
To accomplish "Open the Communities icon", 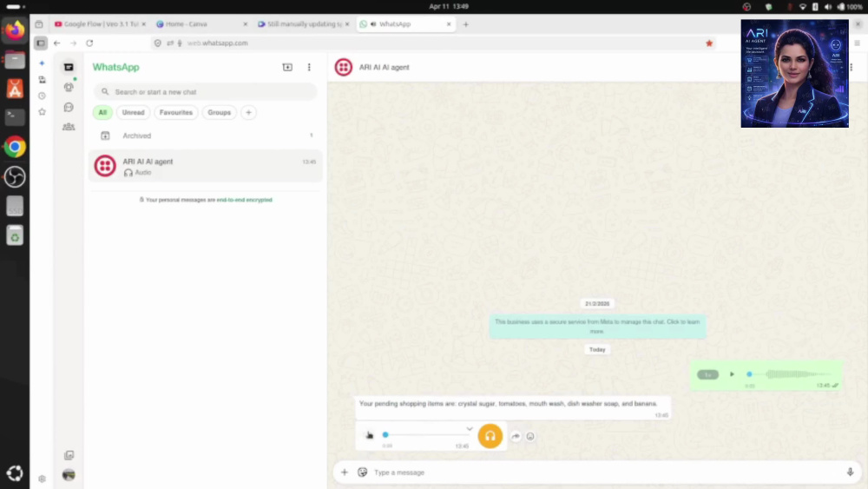I will tap(69, 127).
